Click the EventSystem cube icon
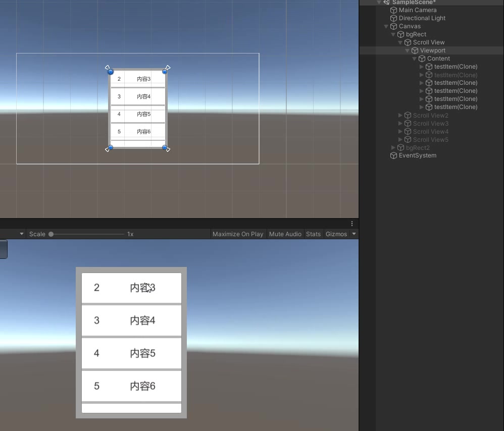The image size is (504, 431). 393,155
